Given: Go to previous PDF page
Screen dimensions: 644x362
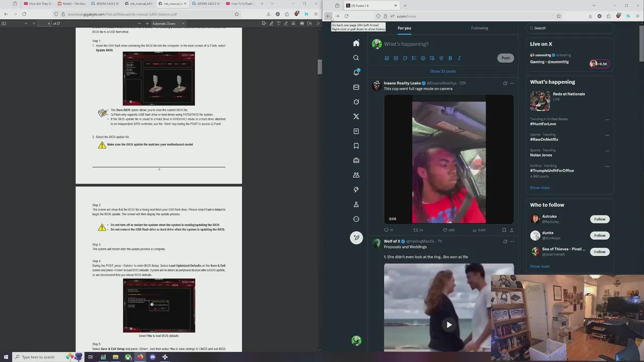Looking at the screenshot, I should 26,24.
